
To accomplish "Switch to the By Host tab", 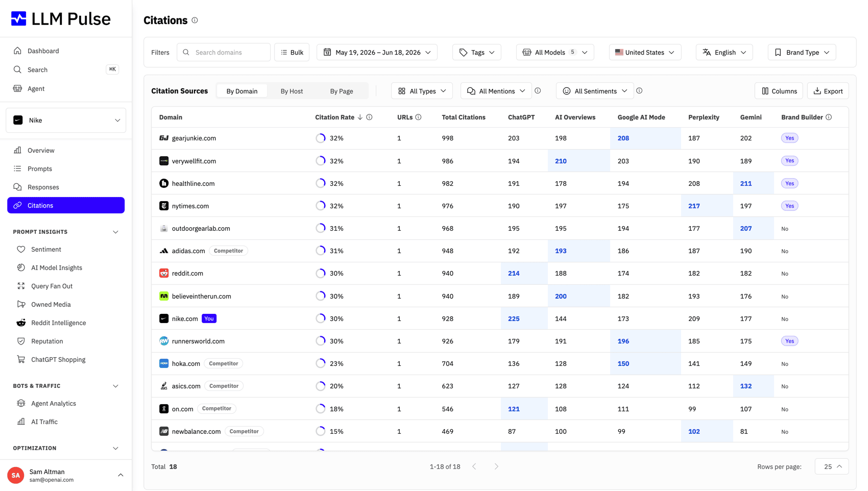I will (292, 91).
